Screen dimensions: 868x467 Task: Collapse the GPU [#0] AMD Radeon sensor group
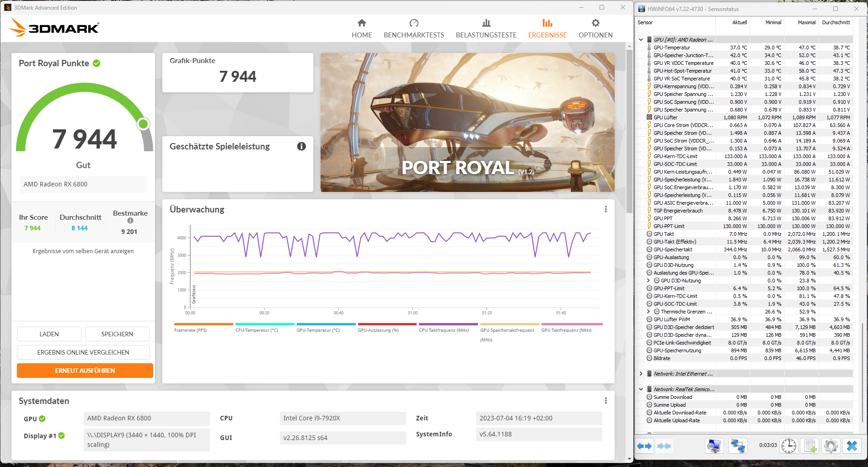click(641, 40)
